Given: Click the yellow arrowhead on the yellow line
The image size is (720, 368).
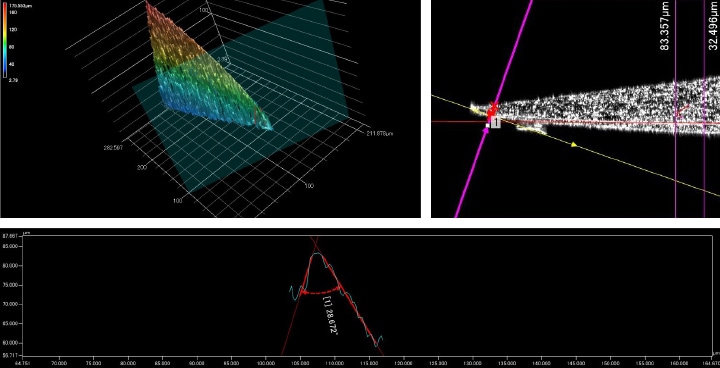Looking at the screenshot, I should pyautogui.click(x=574, y=145).
